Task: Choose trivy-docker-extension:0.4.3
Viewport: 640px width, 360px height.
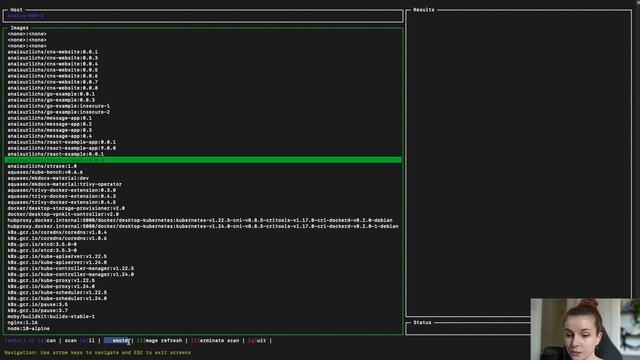Action: 62,196
